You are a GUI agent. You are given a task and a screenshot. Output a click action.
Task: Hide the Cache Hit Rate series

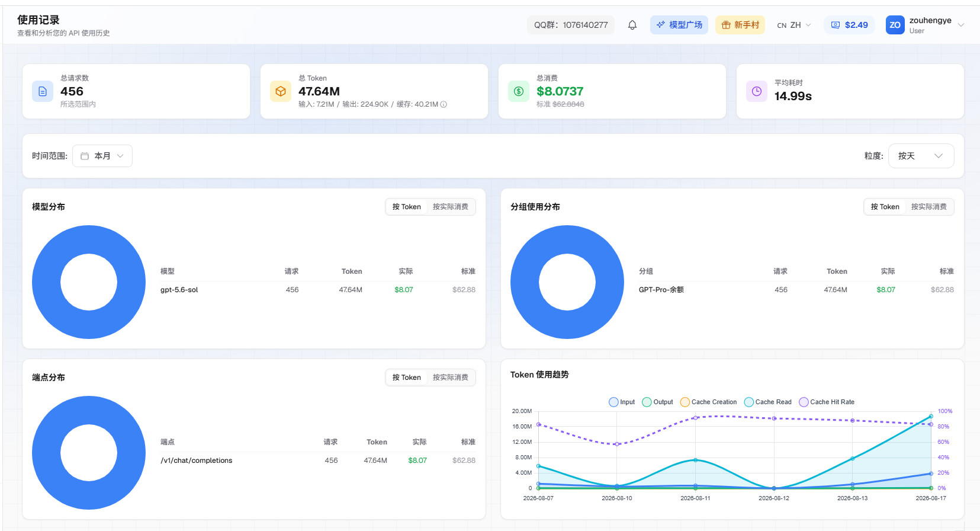tap(827, 402)
